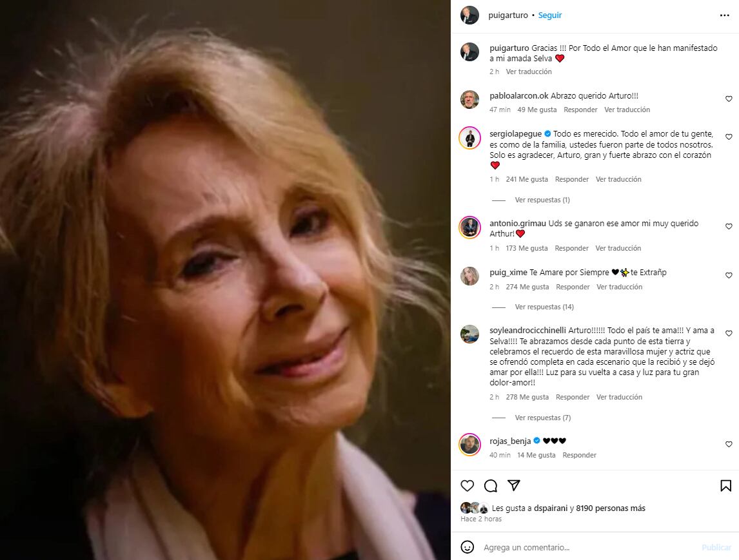Reply to puig_xime's comment via Responder
Viewport: 739px width, 560px height.
coord(573,287)
